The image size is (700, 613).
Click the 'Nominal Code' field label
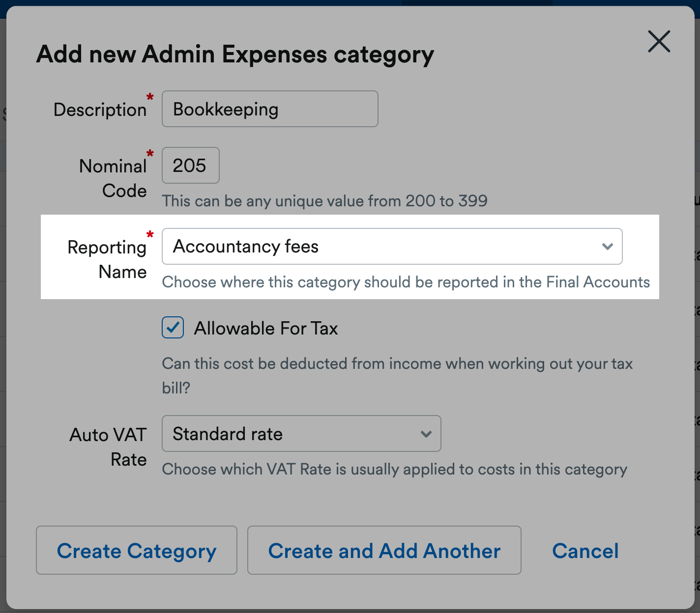point(114,178)
